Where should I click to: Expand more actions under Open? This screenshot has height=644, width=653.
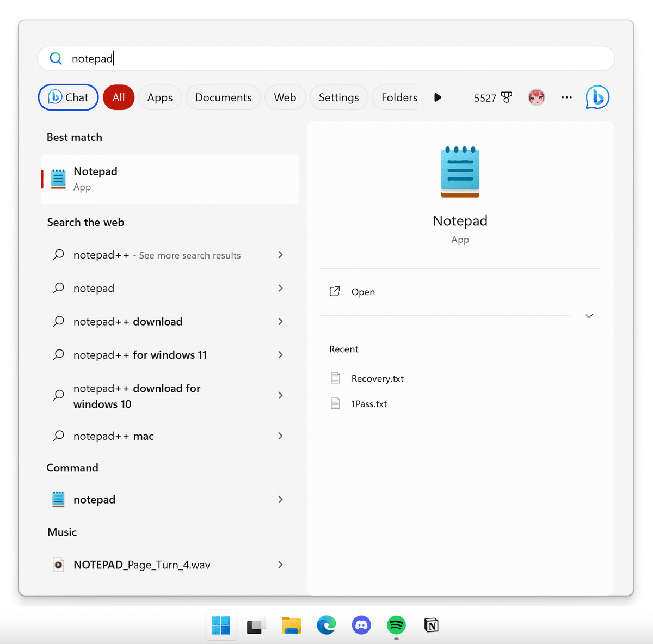tap(589, 316)
